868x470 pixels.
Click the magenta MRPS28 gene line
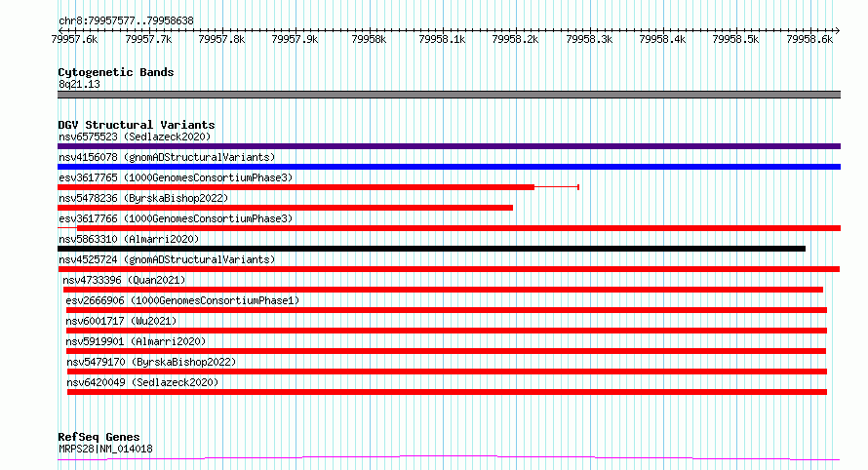(x=449, y=457)
